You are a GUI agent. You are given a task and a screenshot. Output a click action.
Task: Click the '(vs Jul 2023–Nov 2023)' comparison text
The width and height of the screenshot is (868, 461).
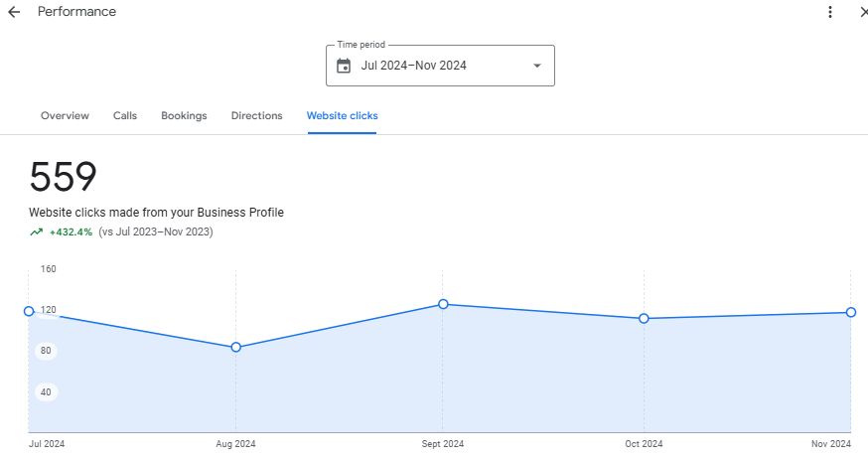(156, 231)
